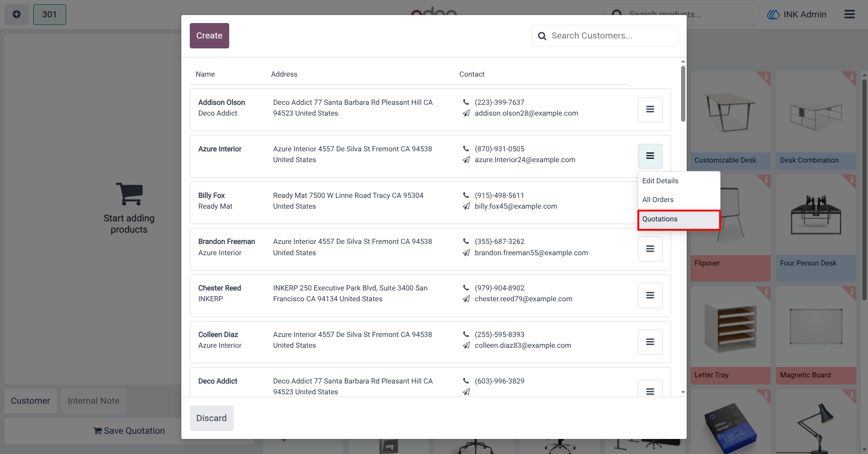Screen dimensions: 868x454
Task: Open Chester Reed's row options menu
Action: tap(650, 296)
